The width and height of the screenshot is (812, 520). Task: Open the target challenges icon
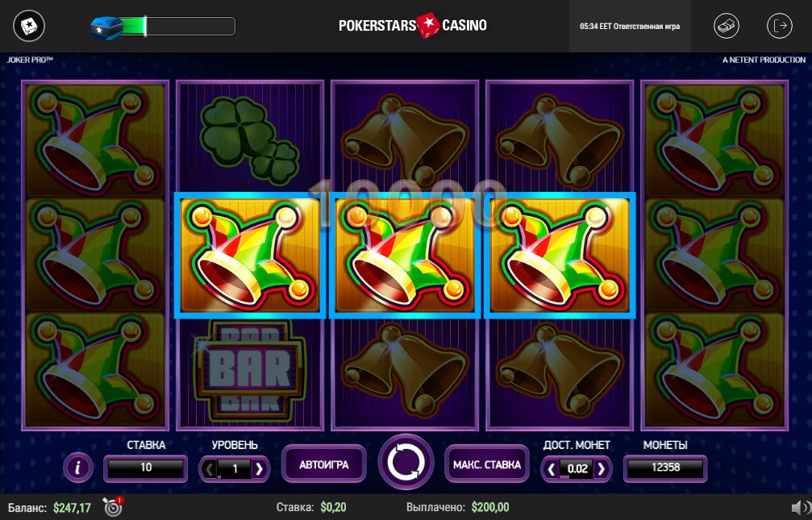point(112,506)
